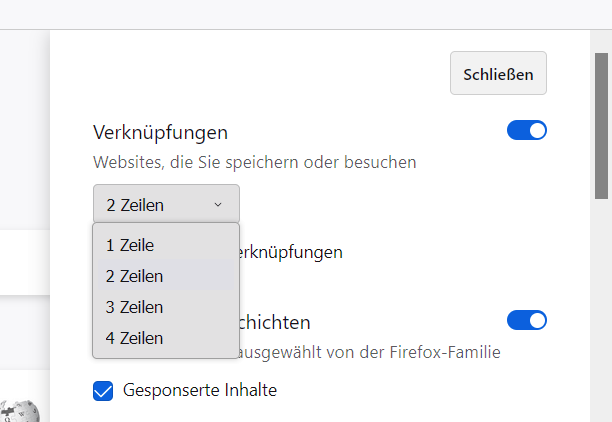Click the Schließen button
Viewport: 612px width, 422px height.
click(x=498, y=74)
